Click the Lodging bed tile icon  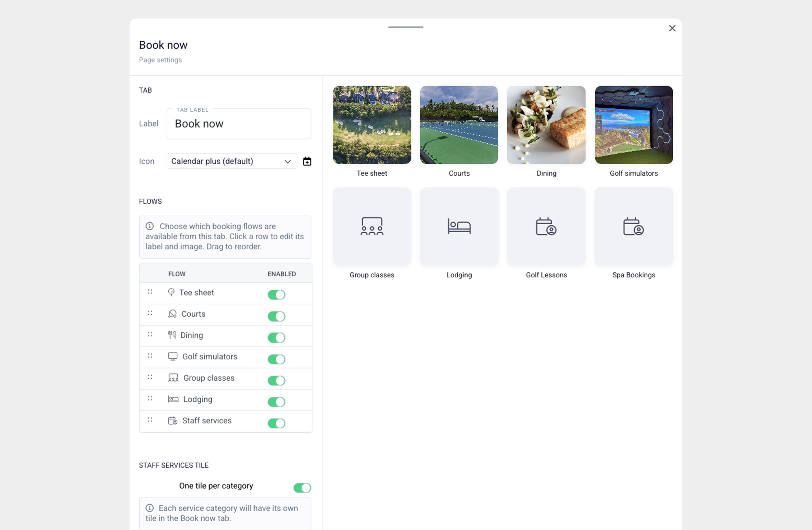click(459, 226)
